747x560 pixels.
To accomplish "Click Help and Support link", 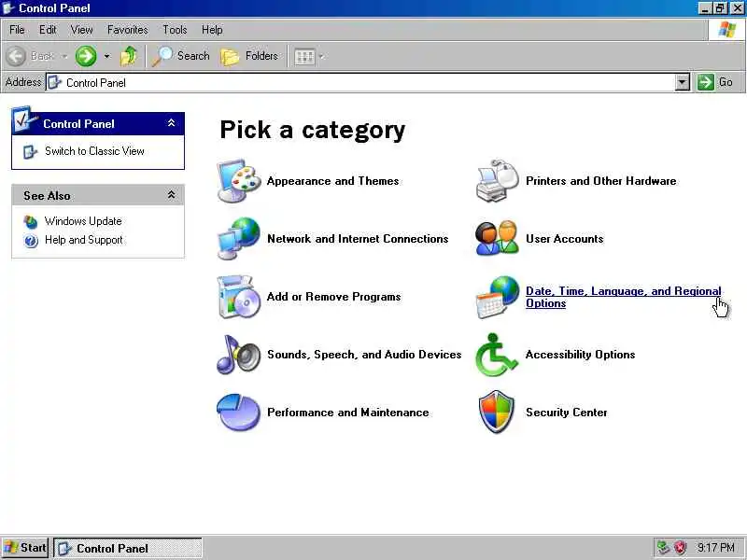I will pyautogui.click(x=84, y=240).
